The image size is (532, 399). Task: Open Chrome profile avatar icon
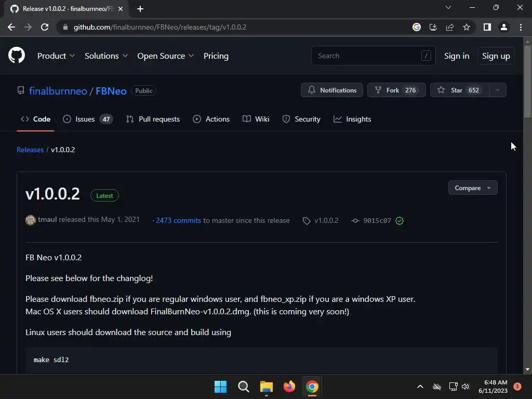(504, 27)
